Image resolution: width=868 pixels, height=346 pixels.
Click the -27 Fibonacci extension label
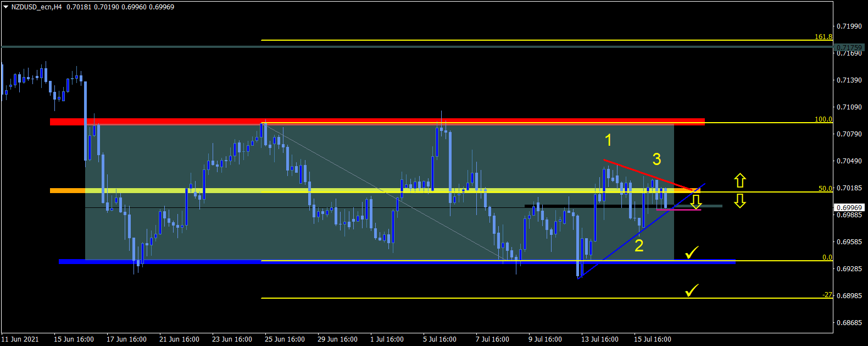pyautogui.click(x=827, y=295)
